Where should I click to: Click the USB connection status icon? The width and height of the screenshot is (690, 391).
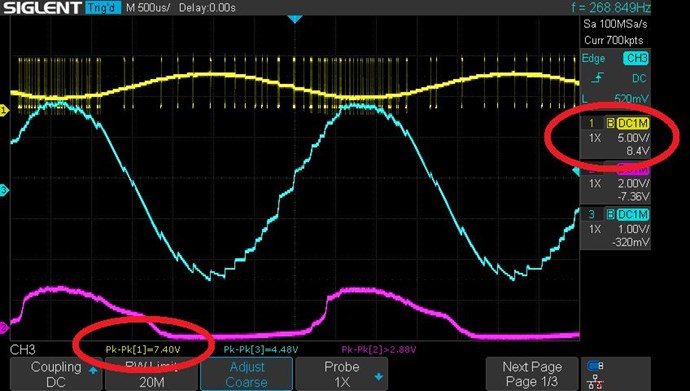[595, 365]
